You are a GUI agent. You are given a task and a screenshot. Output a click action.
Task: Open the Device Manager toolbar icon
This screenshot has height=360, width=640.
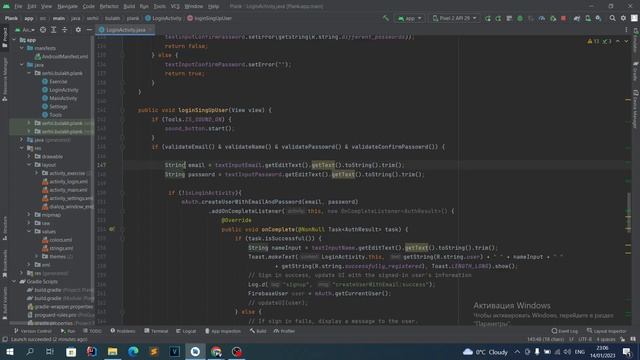[587, 18]
